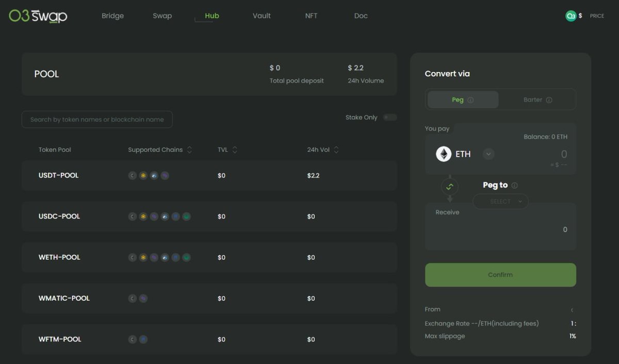The image size is (619, 364).
Task: Open the Vault tab
Action: (x=262, y=16)
